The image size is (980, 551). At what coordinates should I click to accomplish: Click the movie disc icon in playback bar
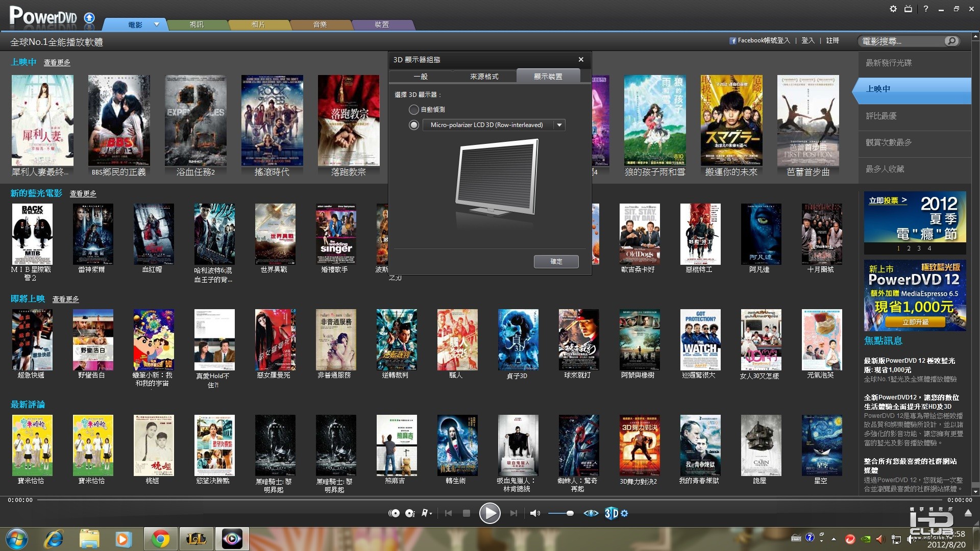394,513
